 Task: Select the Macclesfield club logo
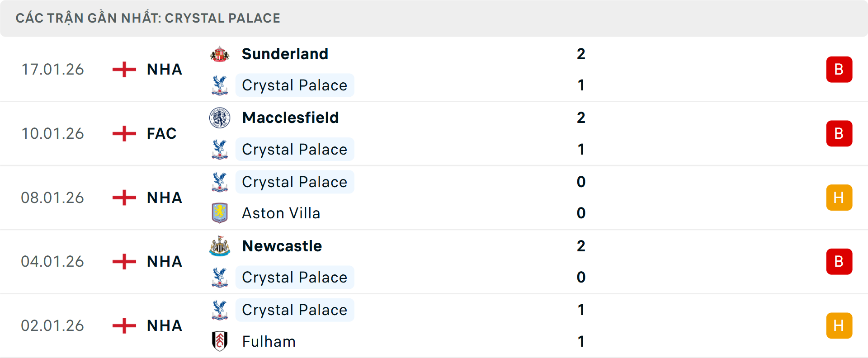tap(220, 117)
